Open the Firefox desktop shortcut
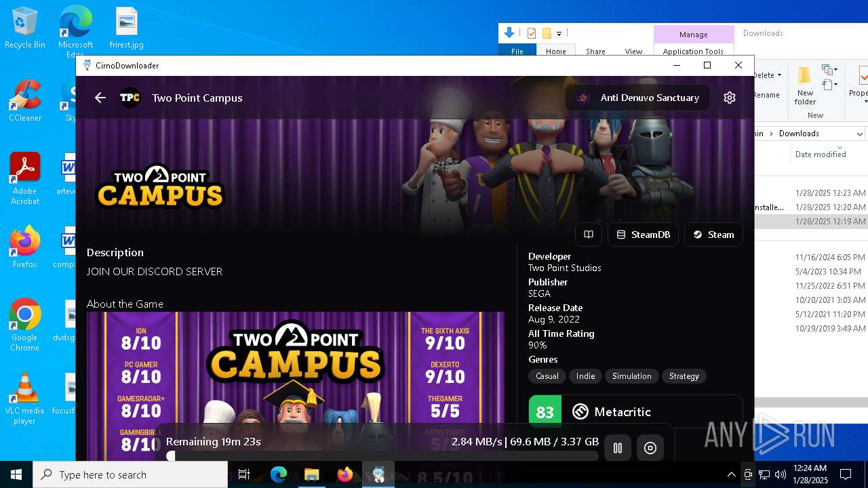This screenshot has height=488, width=868. coord(25,247)
